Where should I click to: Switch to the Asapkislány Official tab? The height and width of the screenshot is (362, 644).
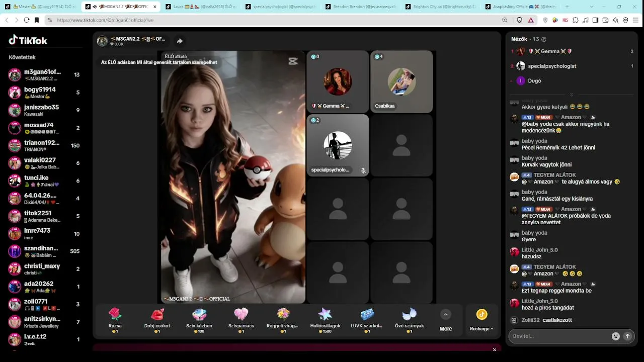click(521, 7)
